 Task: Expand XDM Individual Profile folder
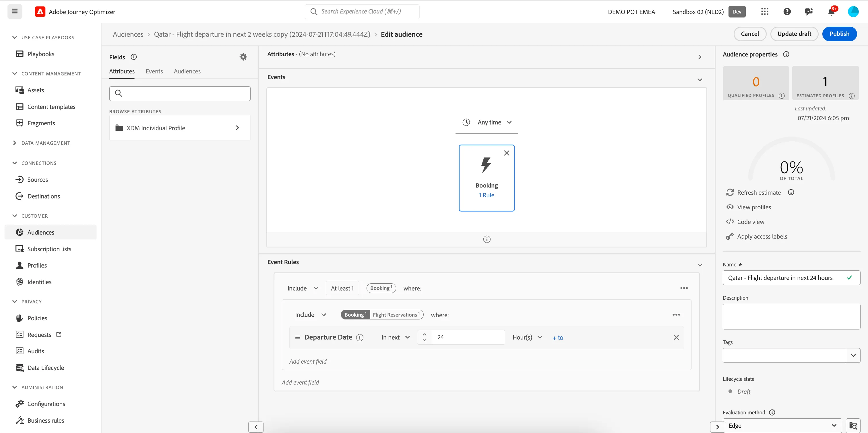180,128
